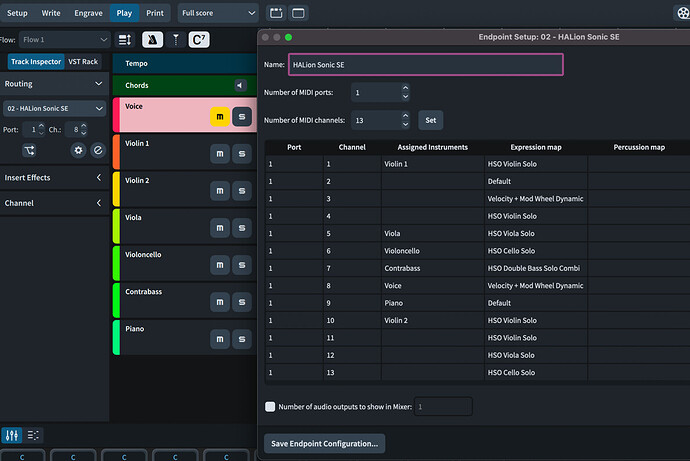This screenshot has width=690, height=461.
Task: Collapse the Routing section
Action: [x=99, y=84]
